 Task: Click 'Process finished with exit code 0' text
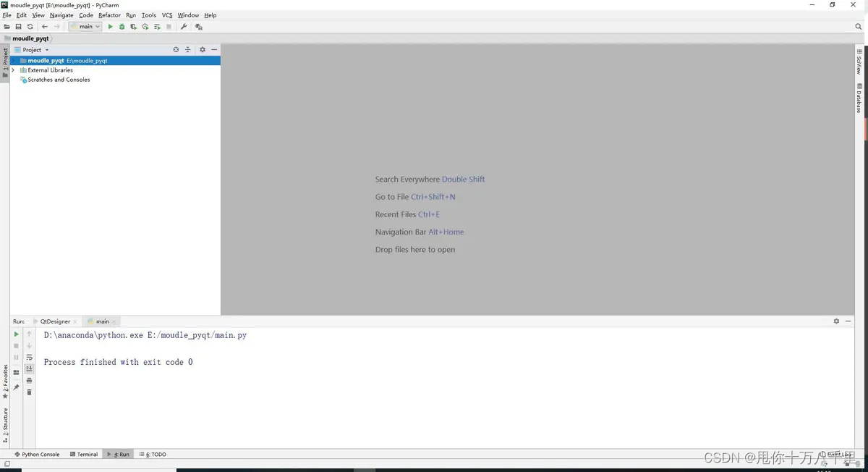(119, 362)
